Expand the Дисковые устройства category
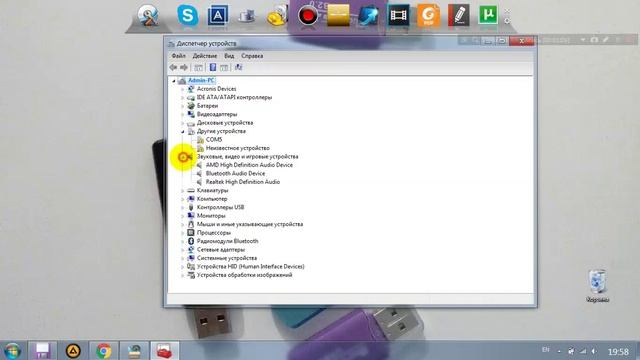 tap(182, 123)
